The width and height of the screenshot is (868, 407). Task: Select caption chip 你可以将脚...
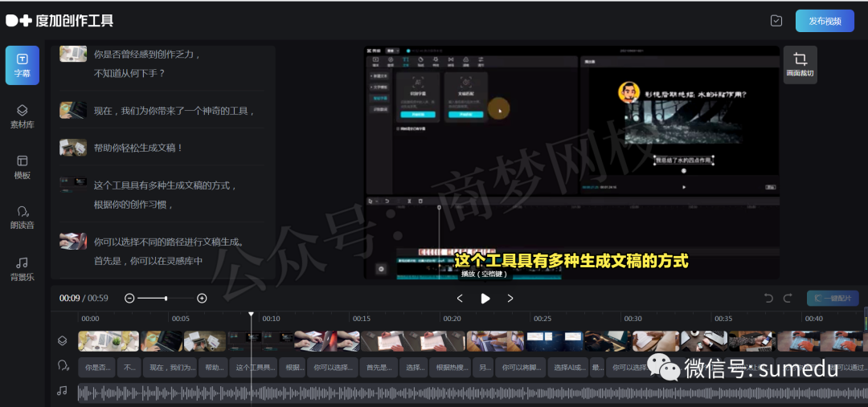(520, 367)
